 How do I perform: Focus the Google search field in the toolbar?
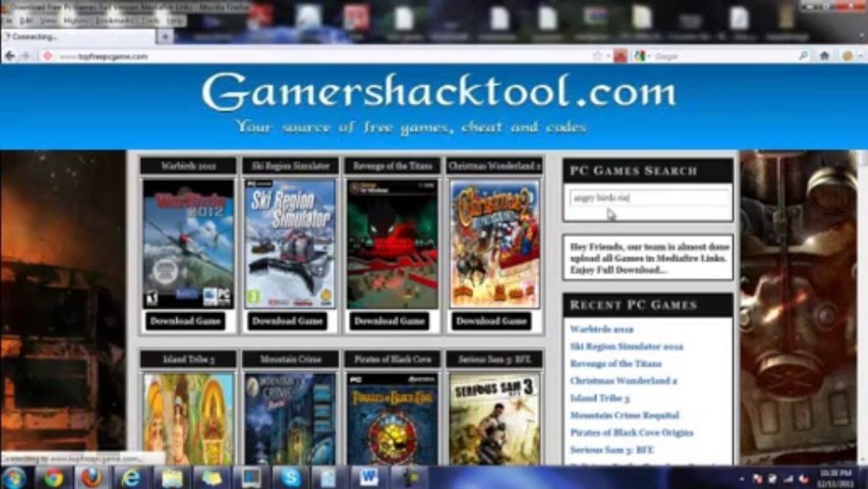(723, 56)
